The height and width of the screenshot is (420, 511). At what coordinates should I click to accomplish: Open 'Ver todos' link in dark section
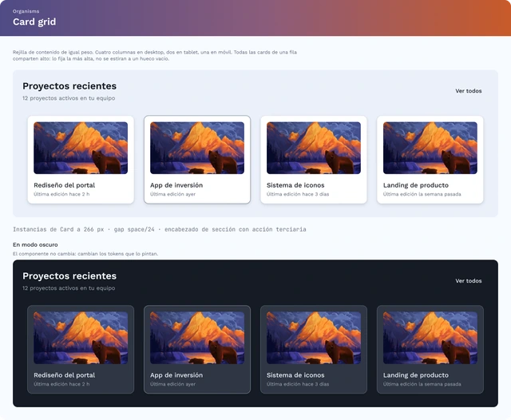(x=469, y=281)
